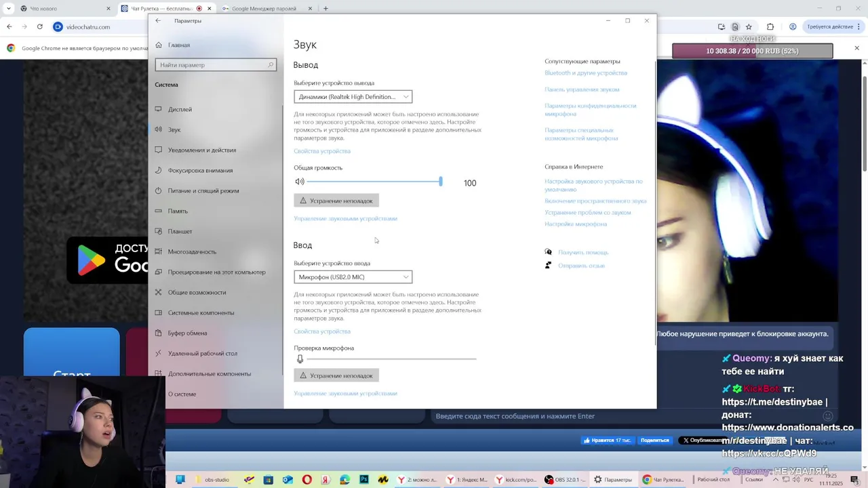Open Настройка звукового устройства по умолчанию link
868x488 pixels.
[593, 186]
